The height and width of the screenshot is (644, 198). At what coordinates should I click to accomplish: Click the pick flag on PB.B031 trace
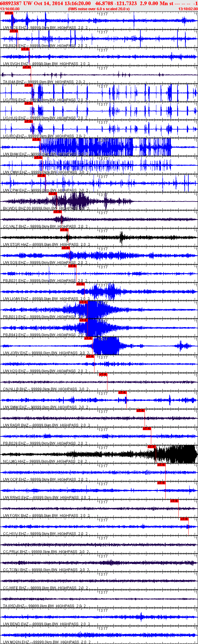point(72,266)
